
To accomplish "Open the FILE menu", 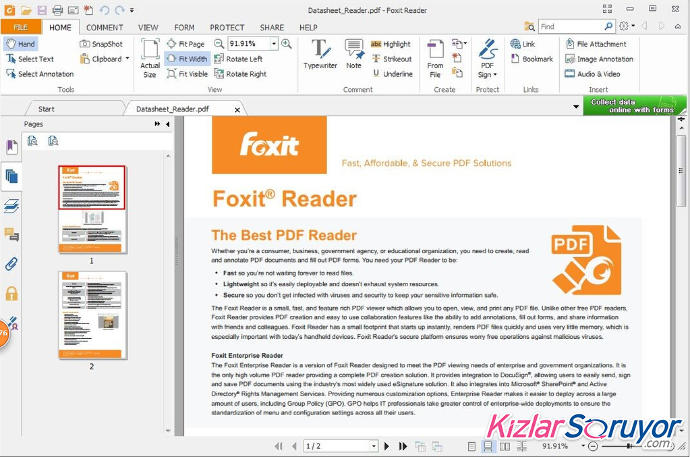I will [x=21, y=27].
